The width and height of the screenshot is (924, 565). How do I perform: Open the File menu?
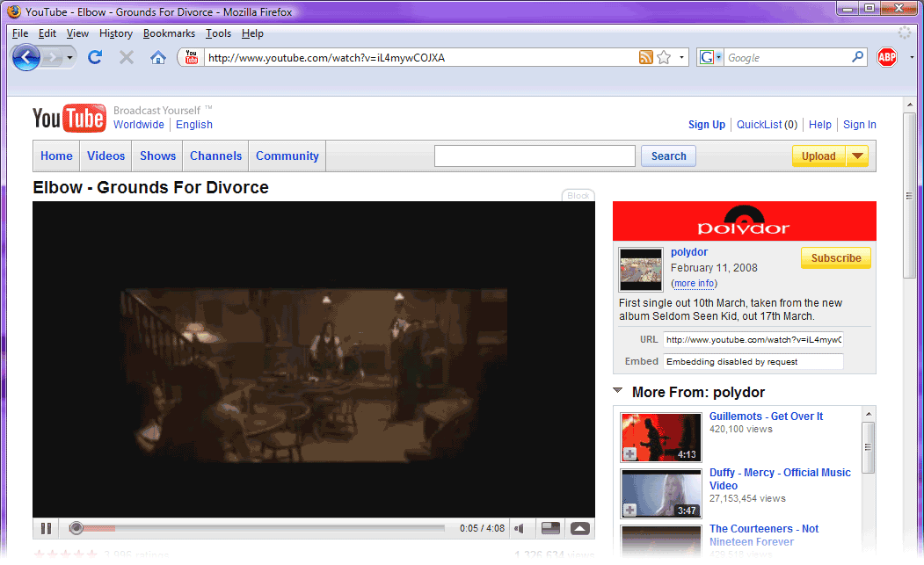tap(20, 33)
